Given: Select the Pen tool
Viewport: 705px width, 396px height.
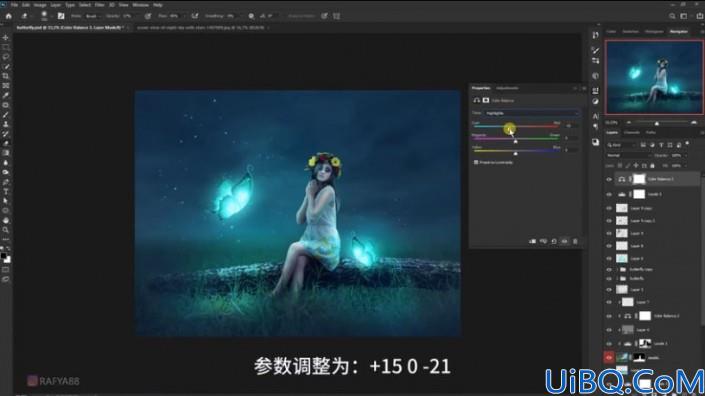Looking at the screenshot, I should tap(5, 182).
